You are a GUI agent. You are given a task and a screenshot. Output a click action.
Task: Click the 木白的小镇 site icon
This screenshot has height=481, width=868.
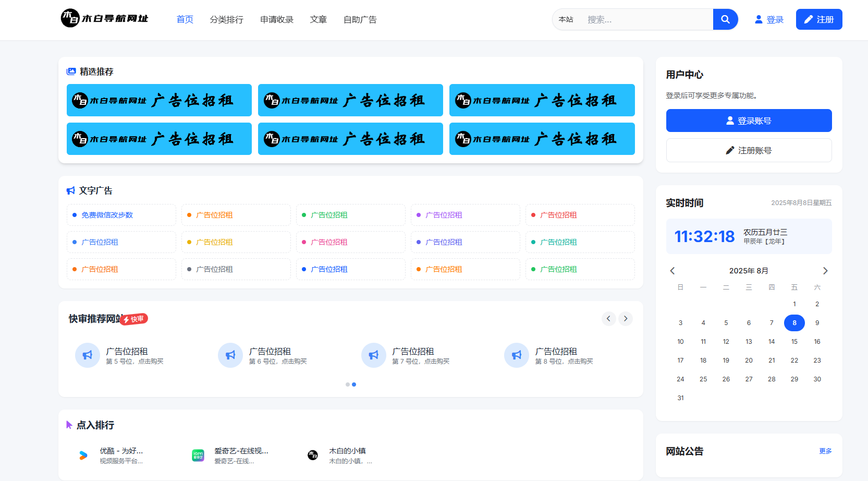[x=313, y=455]
